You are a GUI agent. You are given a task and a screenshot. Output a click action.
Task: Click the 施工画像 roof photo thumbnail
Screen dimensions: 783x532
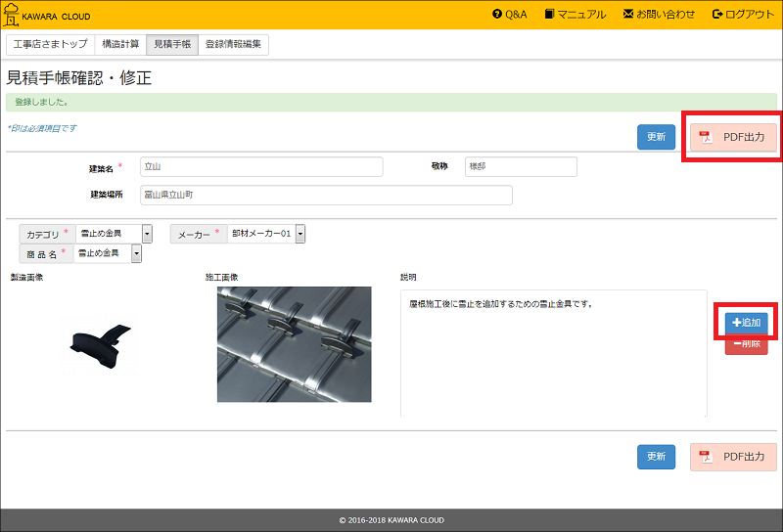[294, 344]
